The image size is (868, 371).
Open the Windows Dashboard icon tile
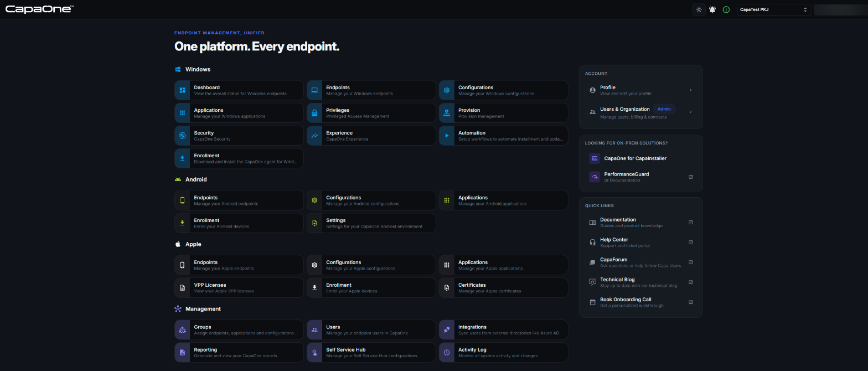(x=182, y=90)
